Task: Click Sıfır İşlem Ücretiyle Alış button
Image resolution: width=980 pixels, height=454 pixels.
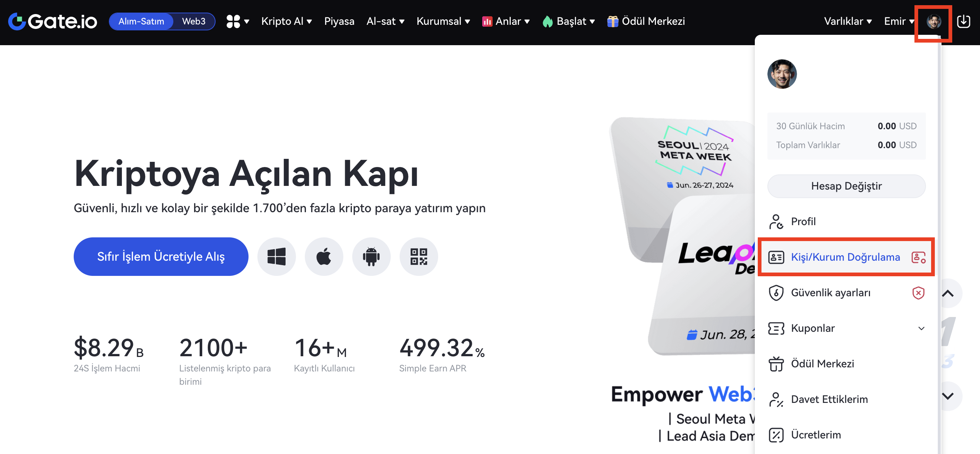Action: coord(161,257)
